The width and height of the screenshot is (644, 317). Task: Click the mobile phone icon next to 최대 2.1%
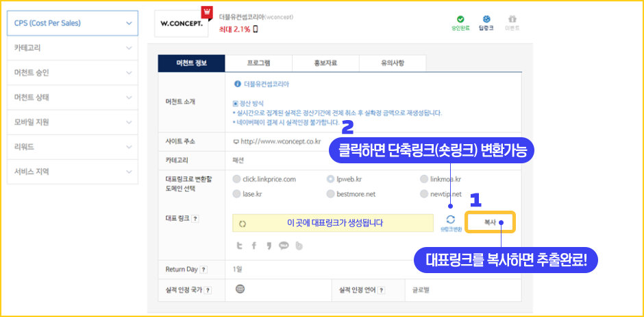point(256,30)
